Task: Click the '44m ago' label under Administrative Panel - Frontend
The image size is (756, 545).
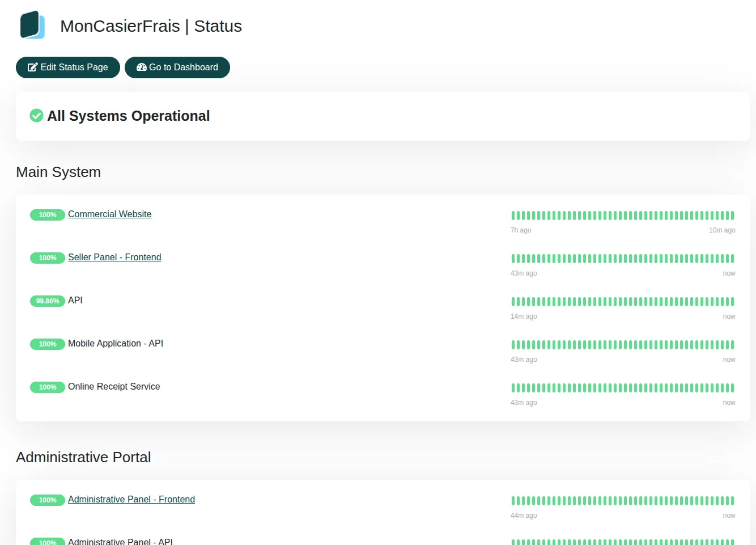Action: click(524, 516)
